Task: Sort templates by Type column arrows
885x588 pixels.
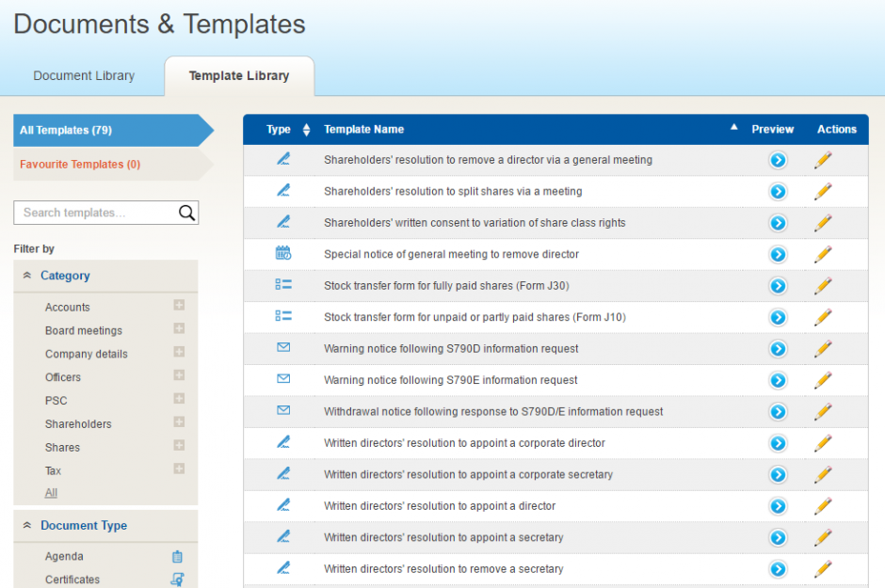Action: click(306, 130)
